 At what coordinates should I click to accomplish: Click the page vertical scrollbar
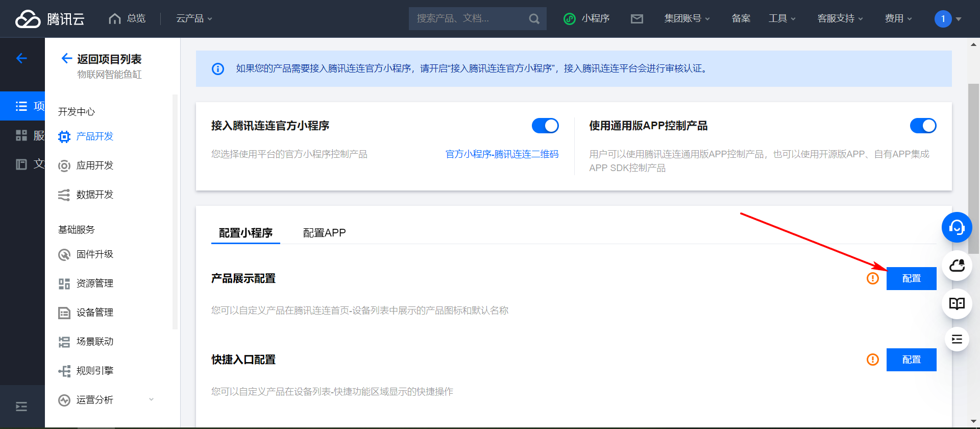(973, 169)
